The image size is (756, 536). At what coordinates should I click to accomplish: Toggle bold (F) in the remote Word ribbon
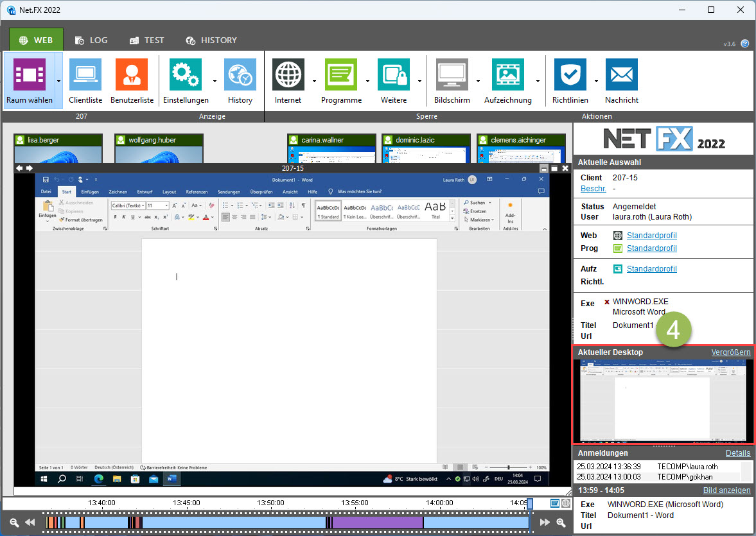(115, 217)
